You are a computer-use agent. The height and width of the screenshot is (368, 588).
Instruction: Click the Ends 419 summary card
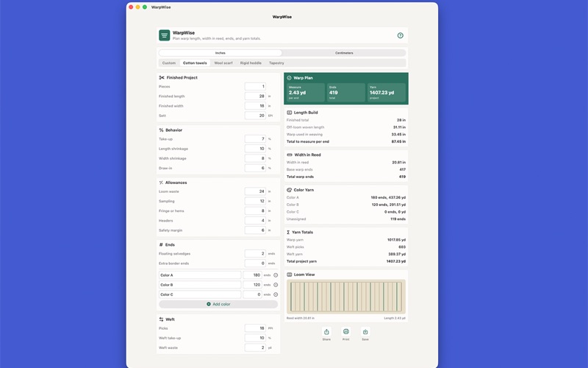346,93
